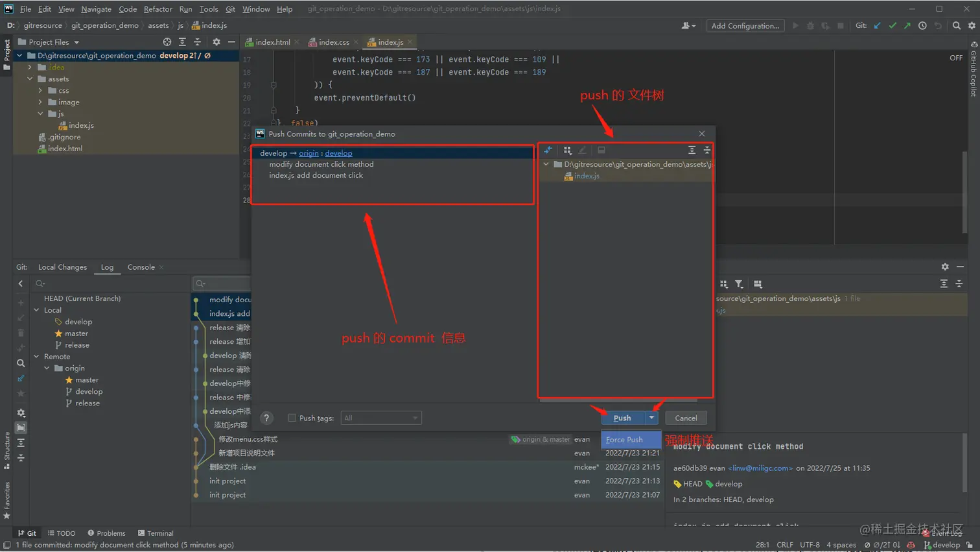The height and width of the screenshot is (552, 980).
Task: Open Project panel options gear
Action: 216,42
